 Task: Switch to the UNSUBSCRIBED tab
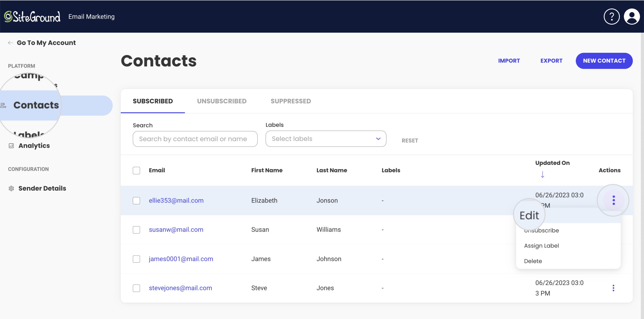coord(222,101)
